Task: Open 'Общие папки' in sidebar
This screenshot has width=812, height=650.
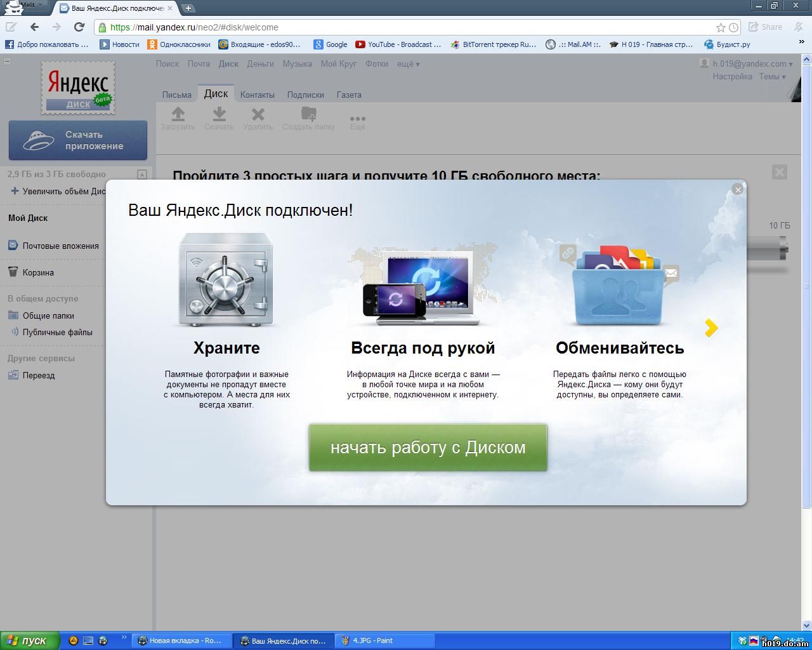Action: coord(41,315)
